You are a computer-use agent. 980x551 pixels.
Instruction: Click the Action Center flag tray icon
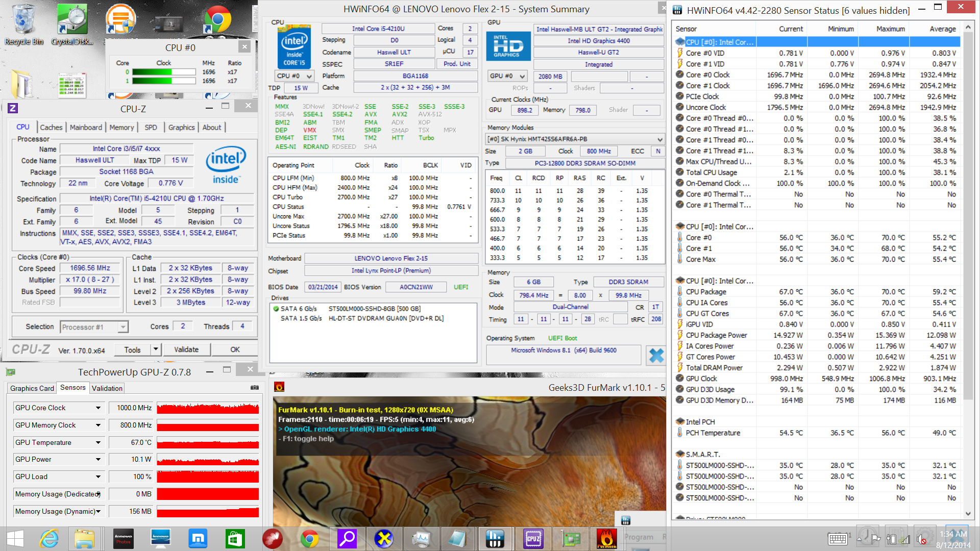[x=875, y=539]
